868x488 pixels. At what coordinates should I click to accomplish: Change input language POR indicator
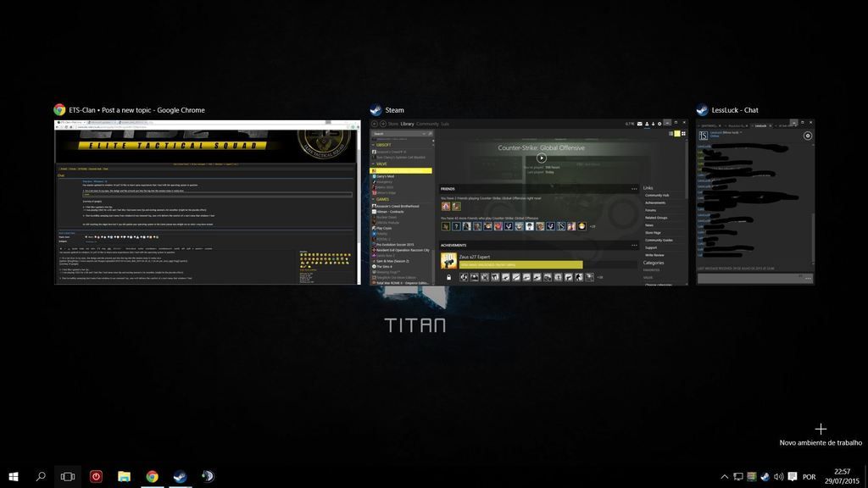[809, 477]
